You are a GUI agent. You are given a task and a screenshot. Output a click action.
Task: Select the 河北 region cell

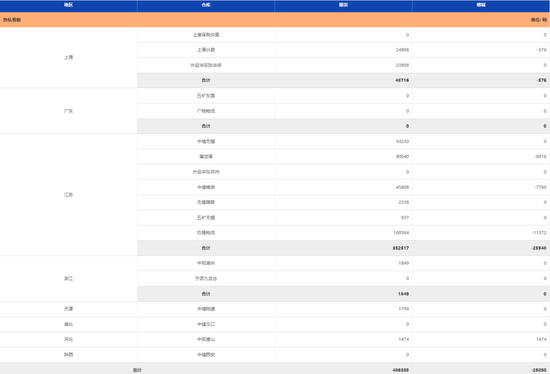[x=68, y=340]
